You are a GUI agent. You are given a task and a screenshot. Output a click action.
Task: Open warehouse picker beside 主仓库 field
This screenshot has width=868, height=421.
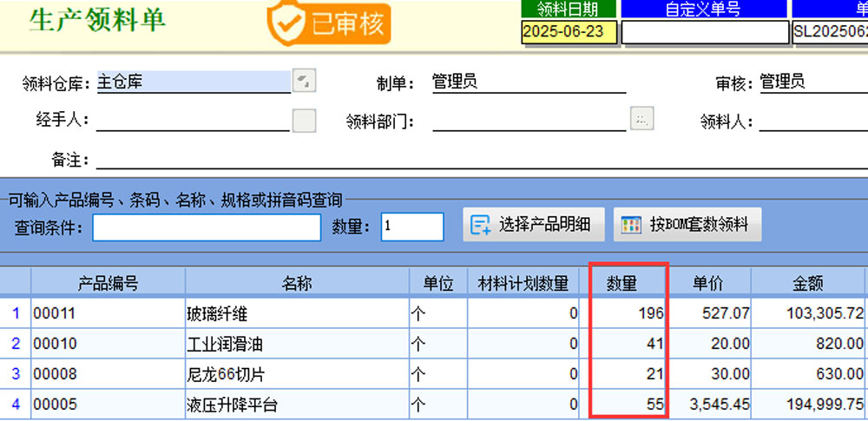tap(304, 81)
